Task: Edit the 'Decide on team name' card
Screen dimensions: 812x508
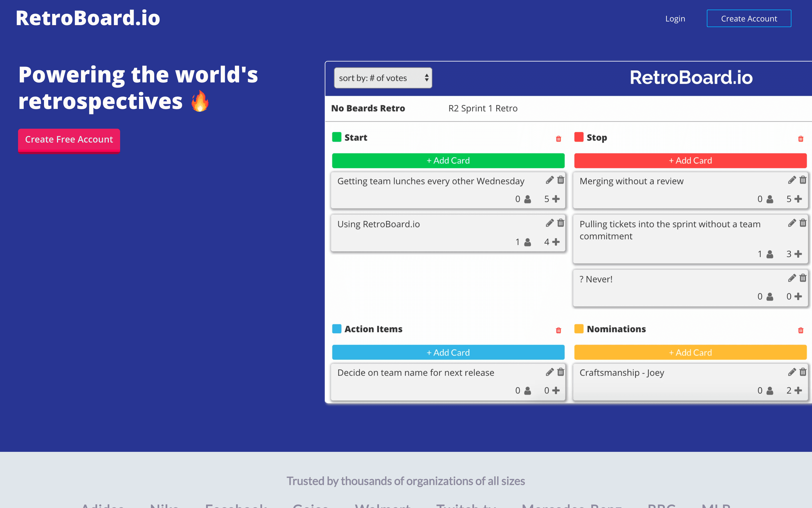Action: pyautogui.click(x=550, y=372)
